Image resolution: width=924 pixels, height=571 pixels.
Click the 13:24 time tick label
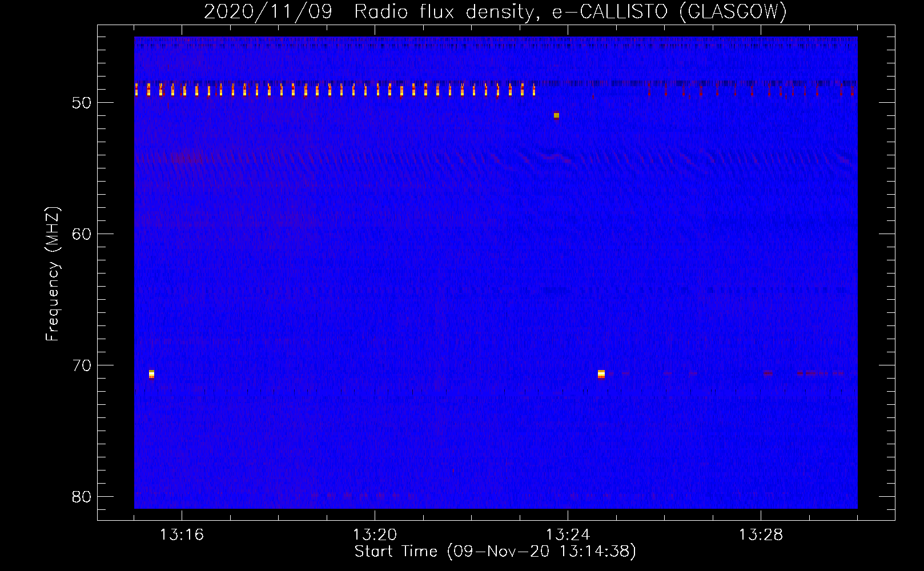(568, 535)
